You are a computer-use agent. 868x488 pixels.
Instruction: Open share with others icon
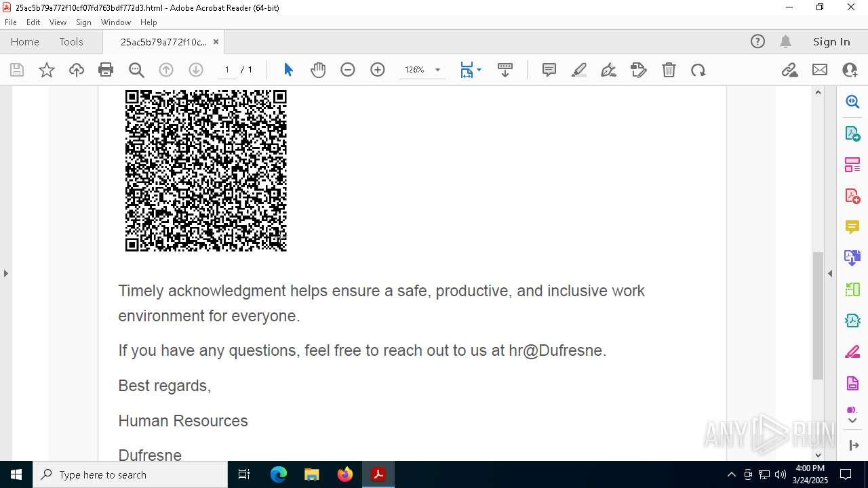pos(850,70)
